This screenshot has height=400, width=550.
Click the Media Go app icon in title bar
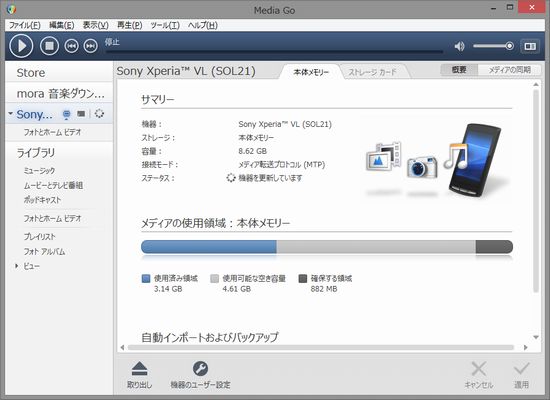[x=11, y=9]
